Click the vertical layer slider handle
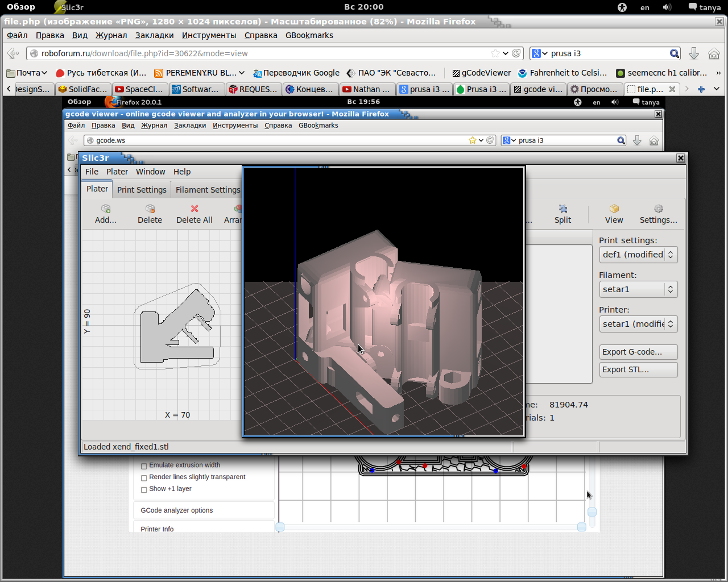728x582 pixels. [592, 512]
